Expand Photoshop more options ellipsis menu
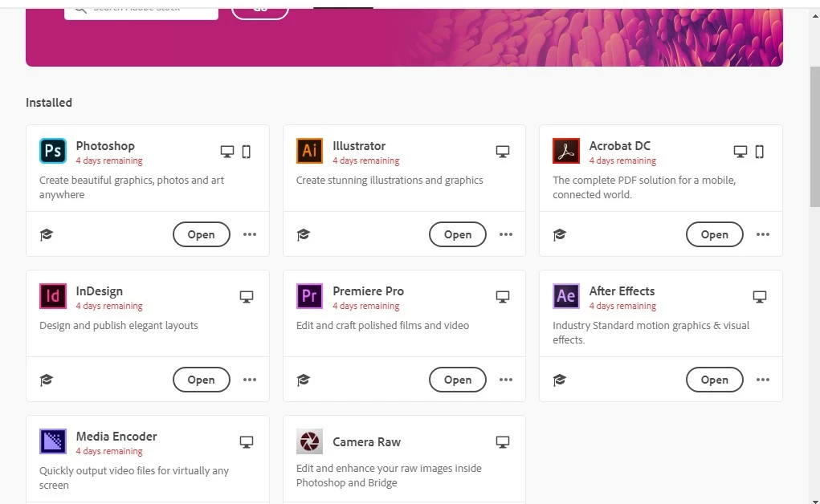Screen dimensions: 820x504 point(250,234)
